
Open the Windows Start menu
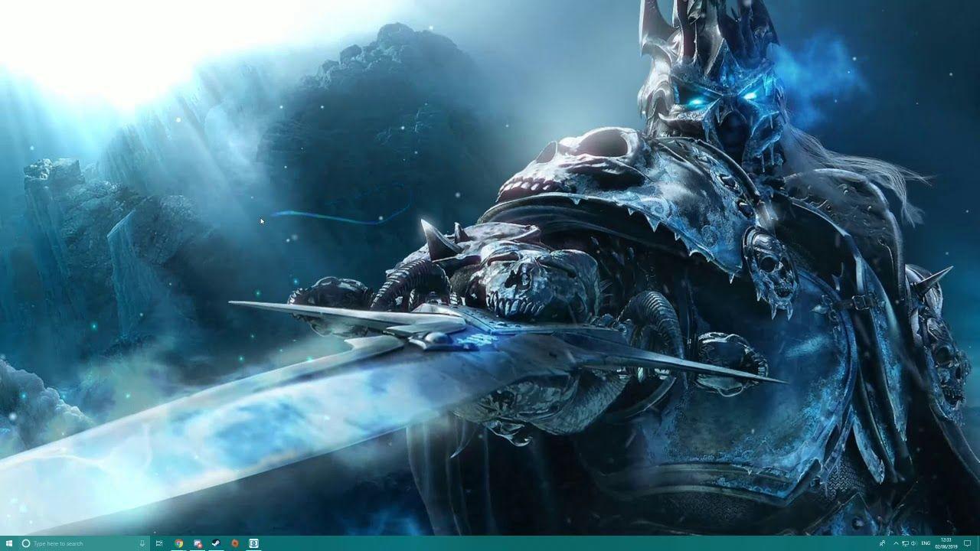[9, 543]
